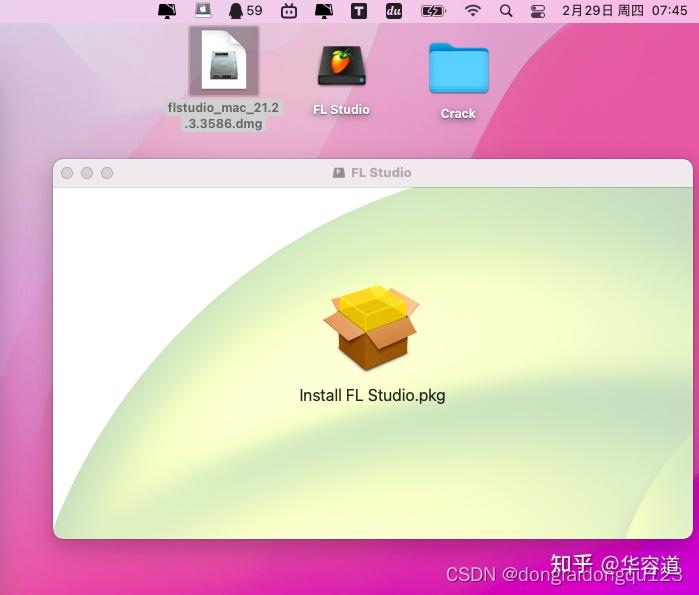This screenshot has height=595, width=699.
Task: Select the flstudio_mac_21.2.3.3586.dmg file icon
Action: (224, 61)
